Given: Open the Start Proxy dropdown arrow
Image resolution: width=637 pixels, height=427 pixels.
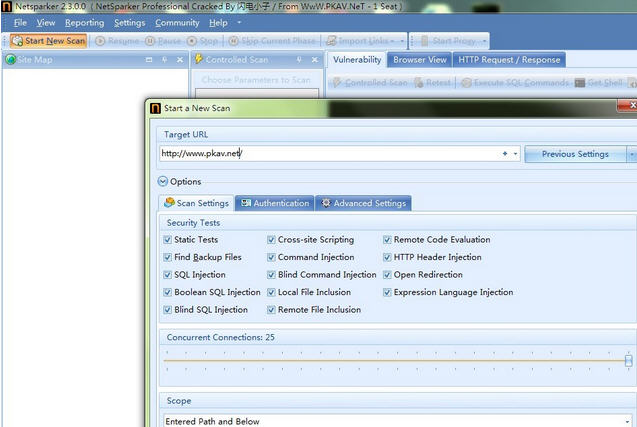Looking at the screenshot, I should [484, 41].
